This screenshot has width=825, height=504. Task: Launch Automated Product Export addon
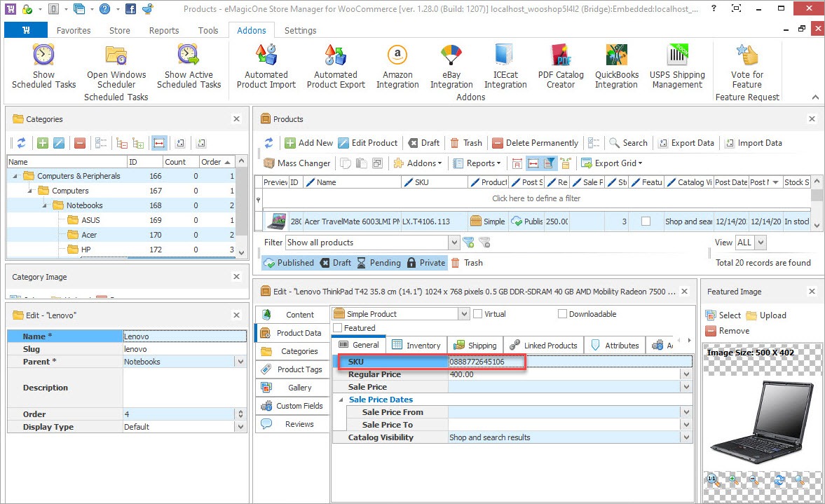click(x=336, y=67)
